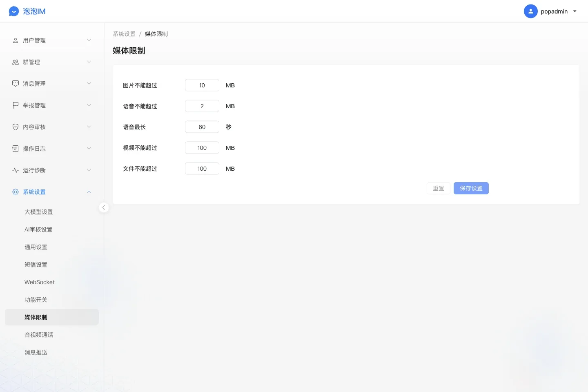
Task: Collapse the sidebar with the arrow button
Action: point(104,207)
